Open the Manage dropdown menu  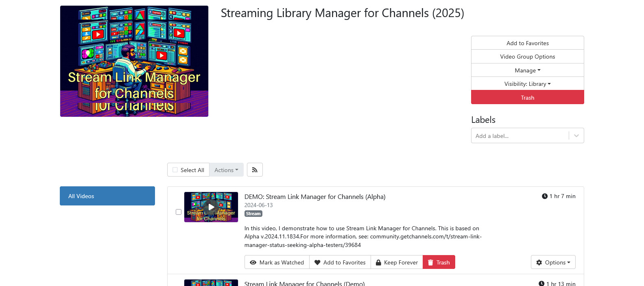pyautogui.click(x=527, y=70)
